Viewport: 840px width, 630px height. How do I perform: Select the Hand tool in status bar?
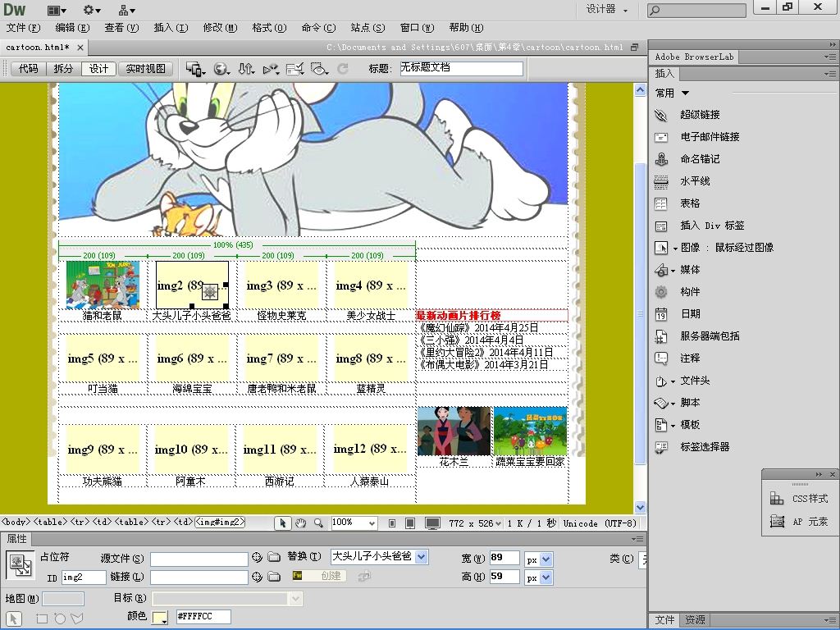pos(300,523)
